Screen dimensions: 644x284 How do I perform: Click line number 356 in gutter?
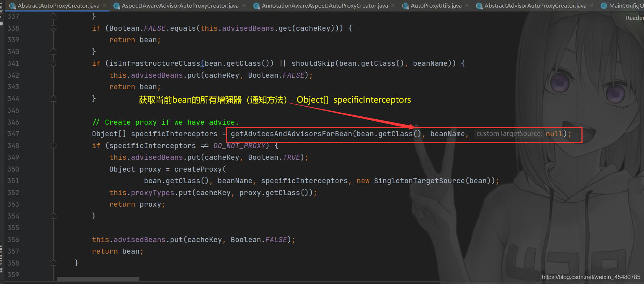(13, 240)
